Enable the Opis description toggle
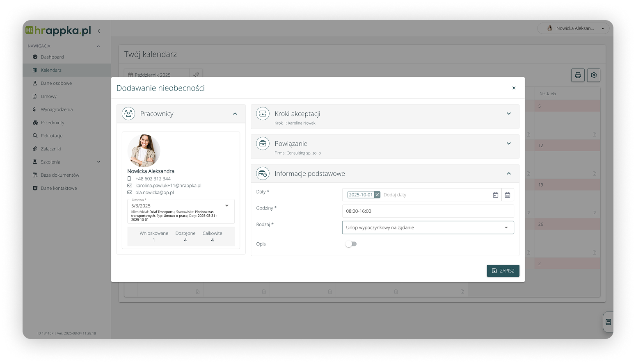The image size is (636, 364). click(x=351, y=244)
